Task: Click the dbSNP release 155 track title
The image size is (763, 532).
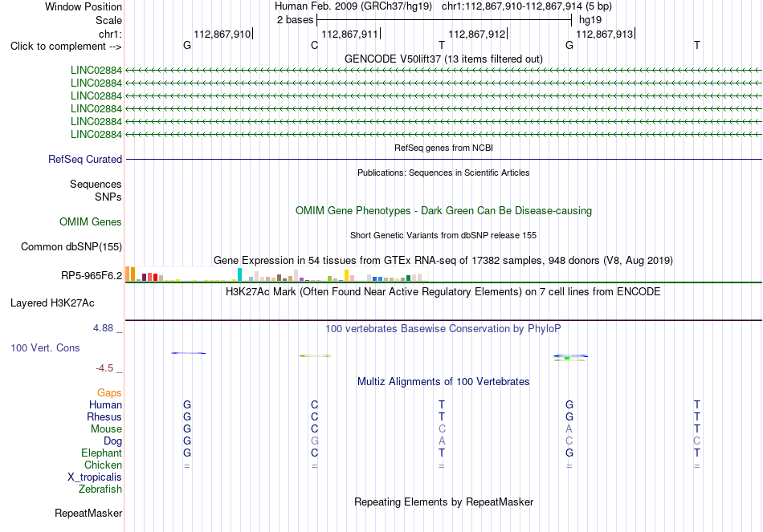Action: point(443,235)
